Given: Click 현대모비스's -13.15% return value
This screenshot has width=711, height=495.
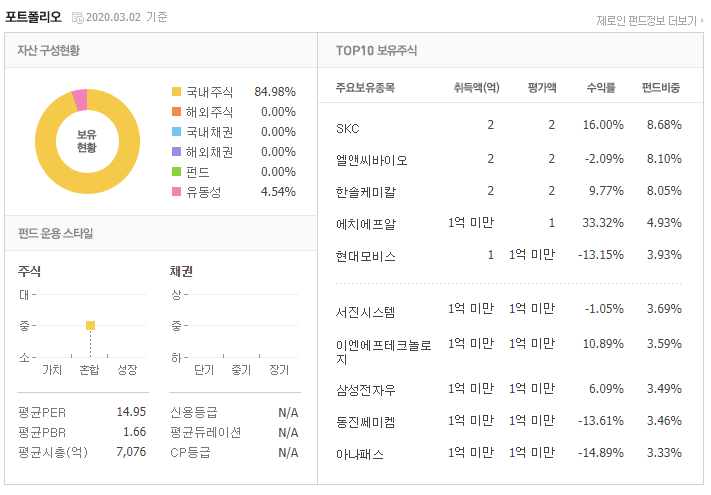Looking at the screenshot, I should [x=601, y=255].
